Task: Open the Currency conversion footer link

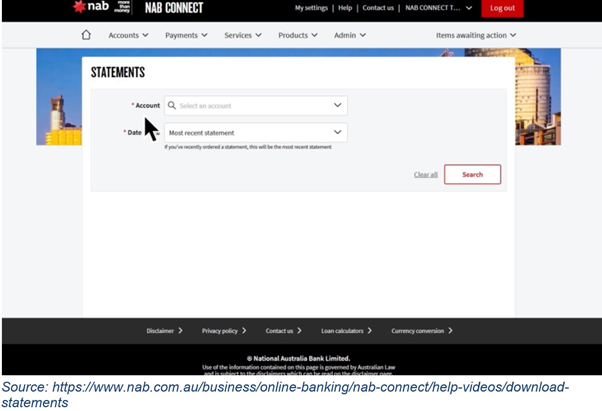Action: [422, 331]
